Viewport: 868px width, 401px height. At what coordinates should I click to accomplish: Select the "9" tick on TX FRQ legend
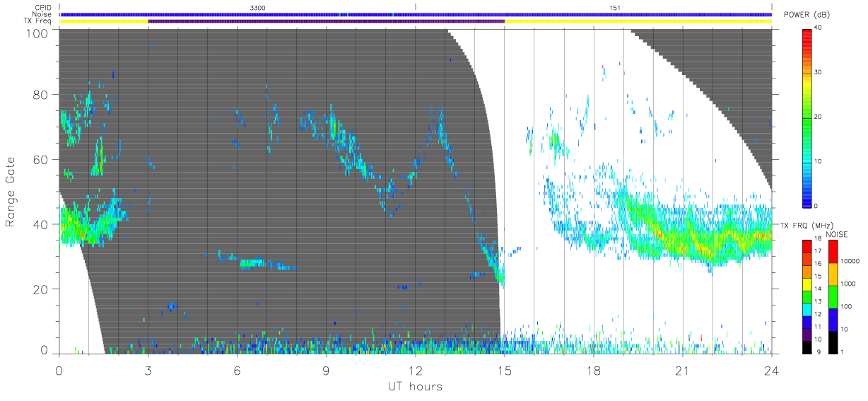(x=820, y=351)
